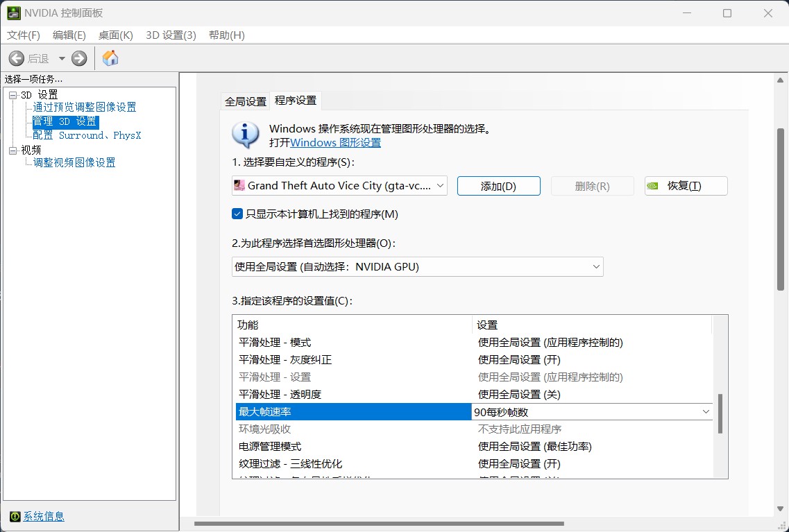Select 配置 Surround、PhysX in tree

coord(87,135)
